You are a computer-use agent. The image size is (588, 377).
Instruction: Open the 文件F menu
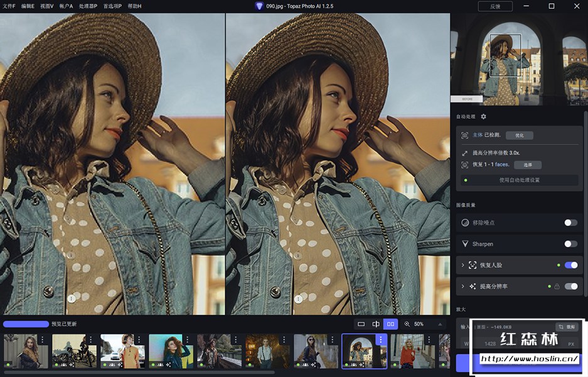(x=9, y=6)
